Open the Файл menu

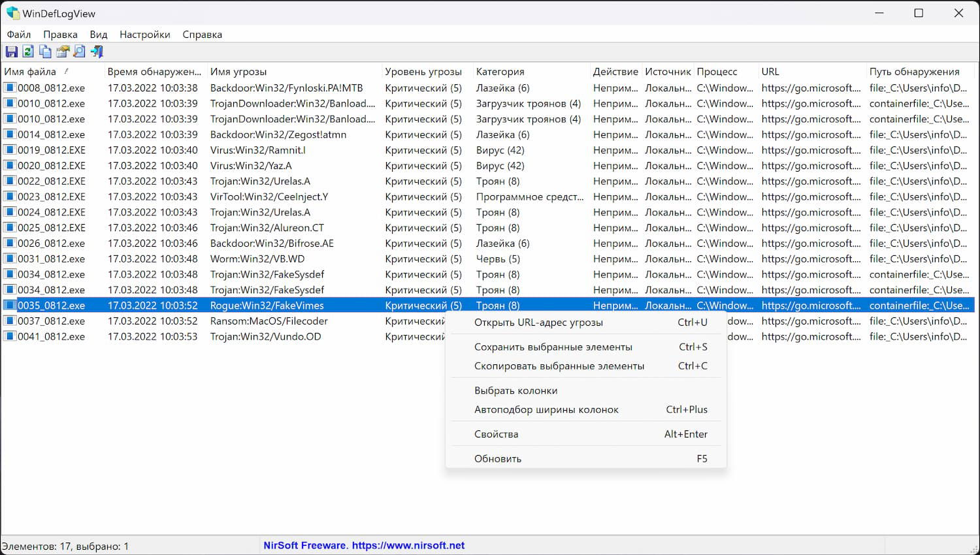click(x=19, y=35)
